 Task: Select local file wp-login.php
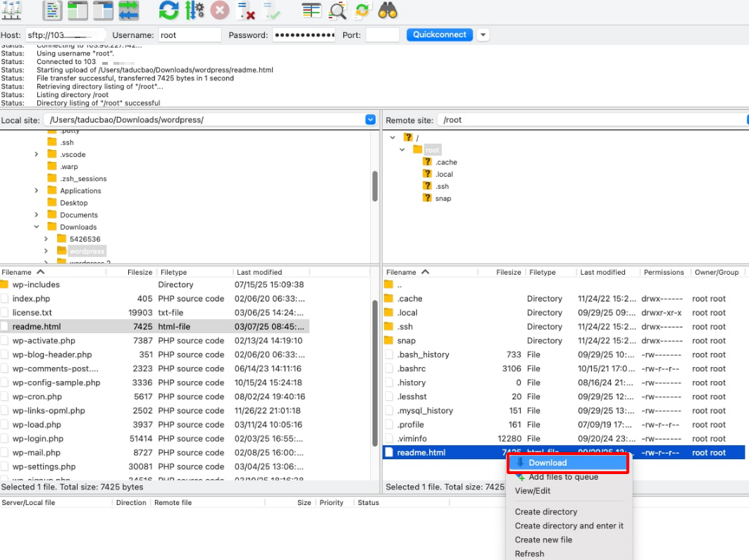coord(155,438)
